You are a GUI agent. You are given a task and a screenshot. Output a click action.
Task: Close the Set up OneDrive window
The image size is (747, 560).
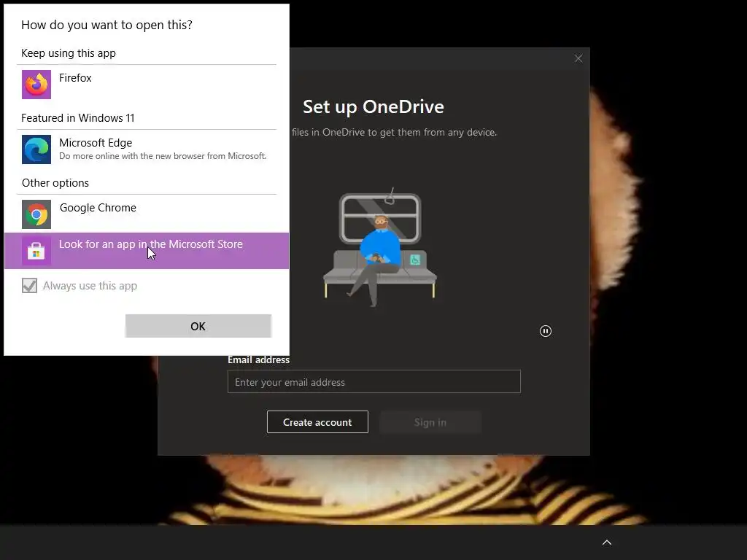pyautogui.click(x=578, y=58)
